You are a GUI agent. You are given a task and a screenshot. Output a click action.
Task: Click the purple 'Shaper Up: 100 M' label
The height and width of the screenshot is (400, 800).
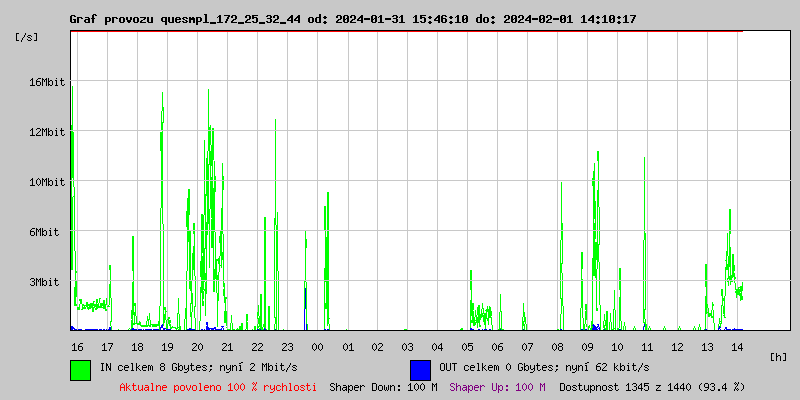click(x=497, y=387)
